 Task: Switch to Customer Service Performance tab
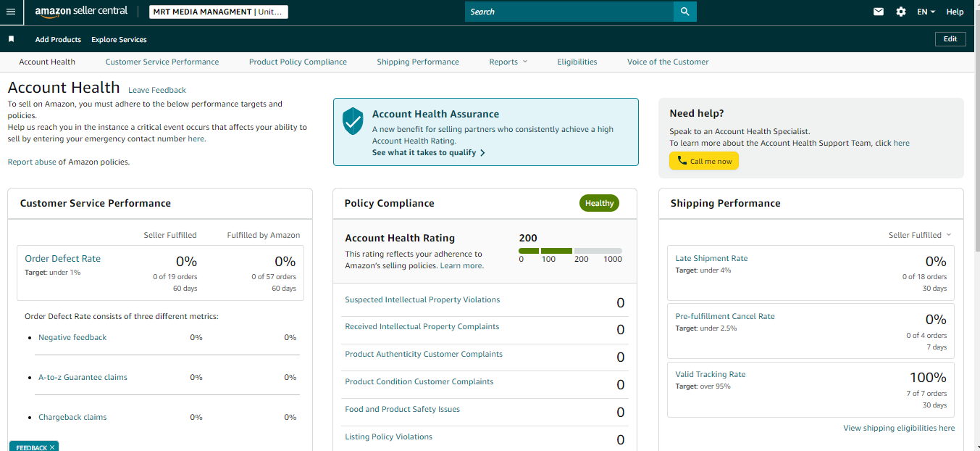(162, 62)
